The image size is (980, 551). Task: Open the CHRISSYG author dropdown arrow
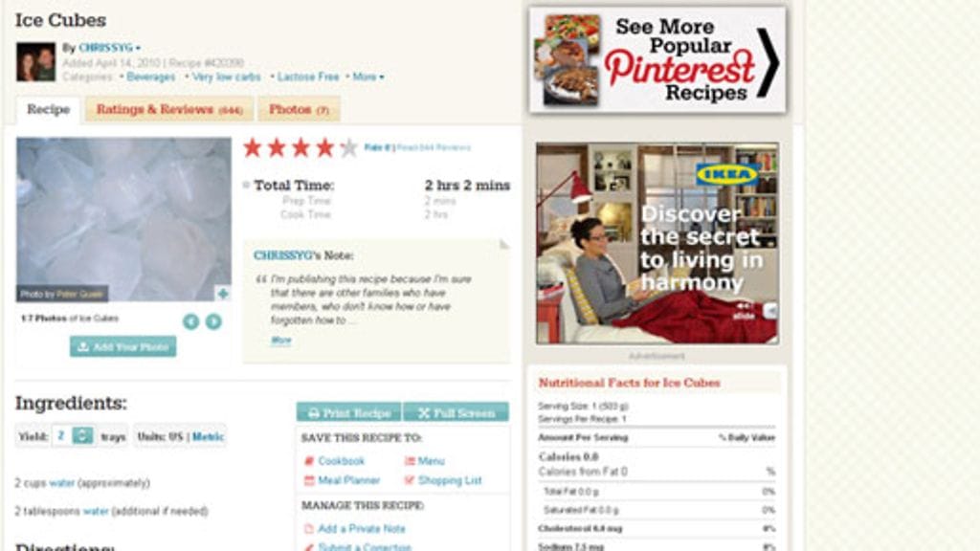(x=138, y=48)
